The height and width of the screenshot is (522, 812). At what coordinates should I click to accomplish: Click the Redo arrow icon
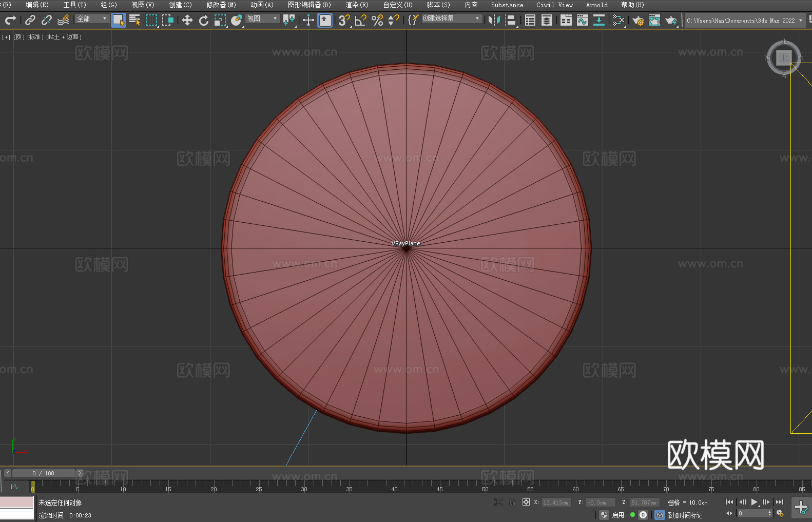click(x=10, y=20)
